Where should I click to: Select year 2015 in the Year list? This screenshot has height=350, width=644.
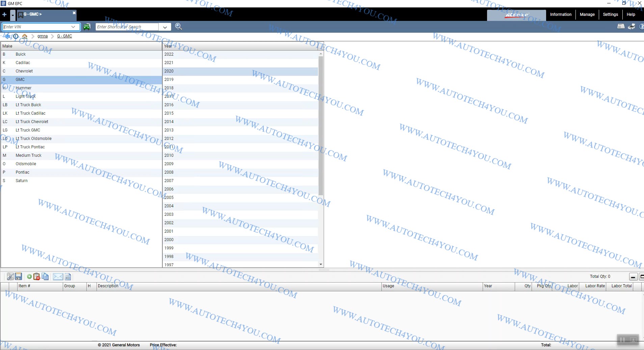click(169, 113)
